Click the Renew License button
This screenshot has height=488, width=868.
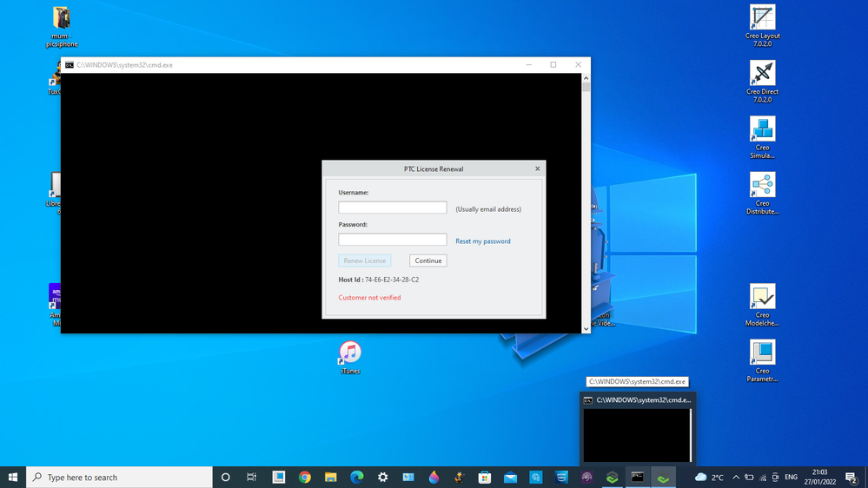point(364,260)
